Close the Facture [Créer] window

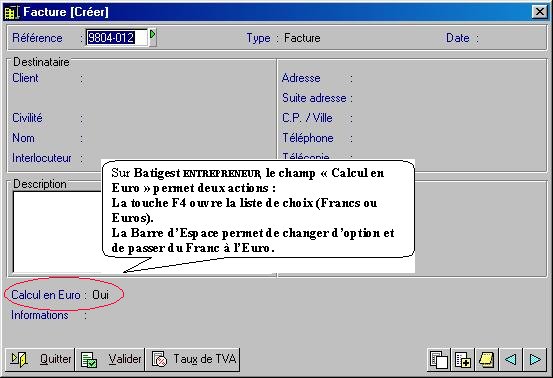click(540, 12)
